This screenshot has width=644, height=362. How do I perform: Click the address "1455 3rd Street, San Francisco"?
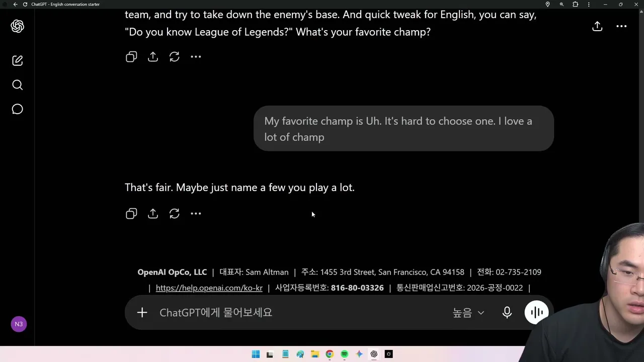pos(374,272)
